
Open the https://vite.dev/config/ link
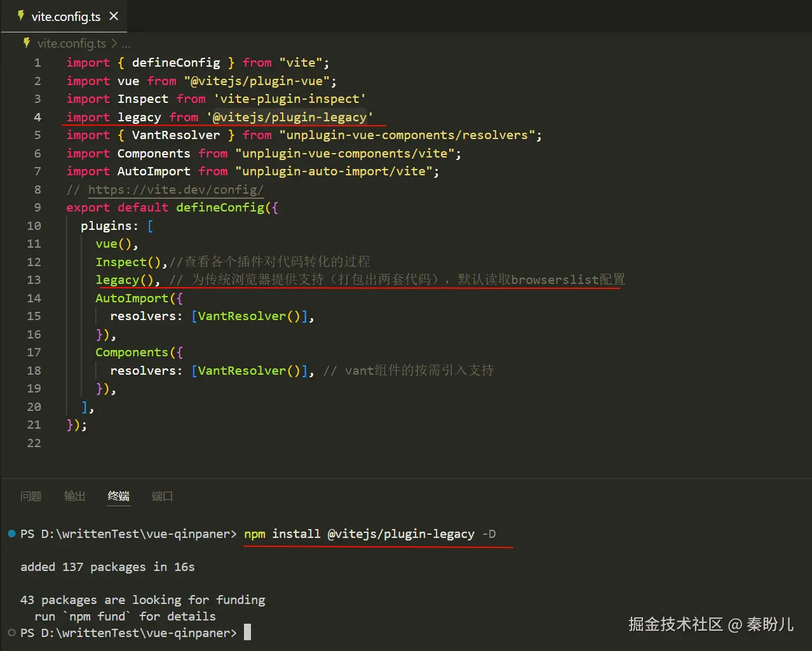click(176, 189)
